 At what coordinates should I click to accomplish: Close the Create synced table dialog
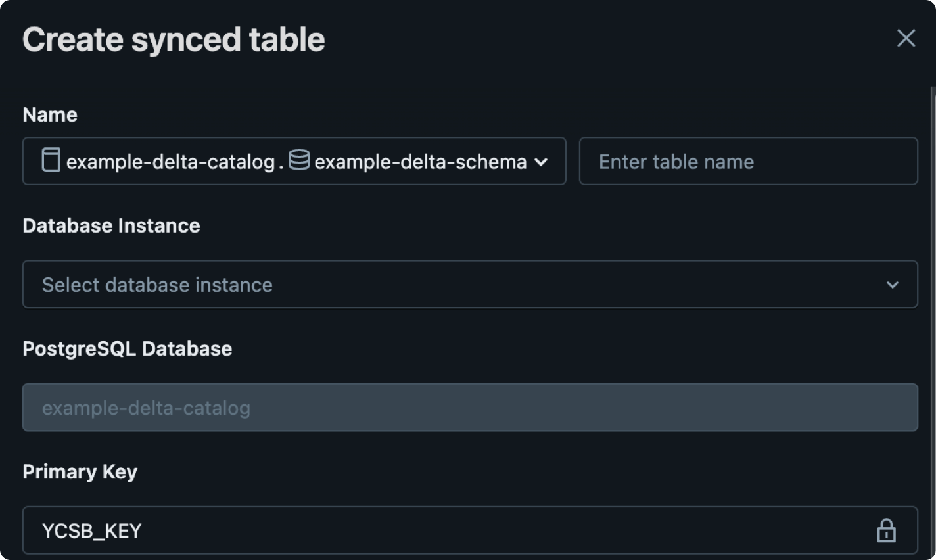point(906,38)
